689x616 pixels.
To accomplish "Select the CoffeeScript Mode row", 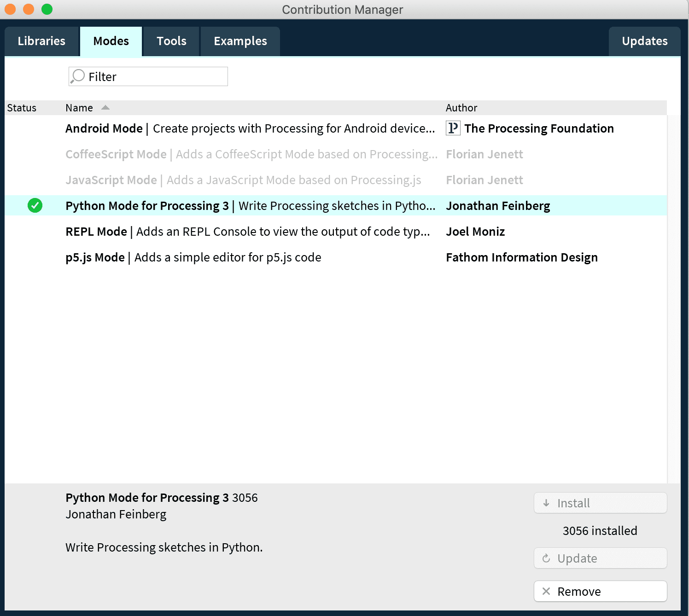I will [x=251, y=154].
